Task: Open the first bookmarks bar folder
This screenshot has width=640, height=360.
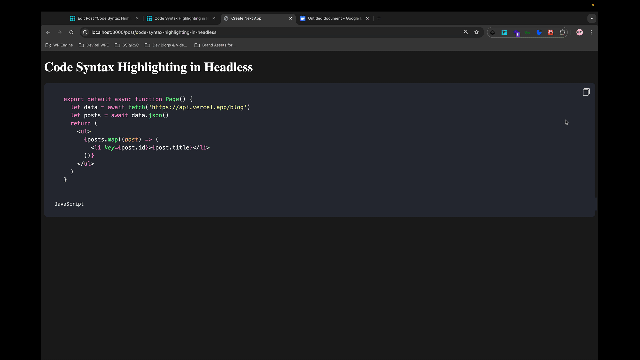Action: [x=59, y=45]
